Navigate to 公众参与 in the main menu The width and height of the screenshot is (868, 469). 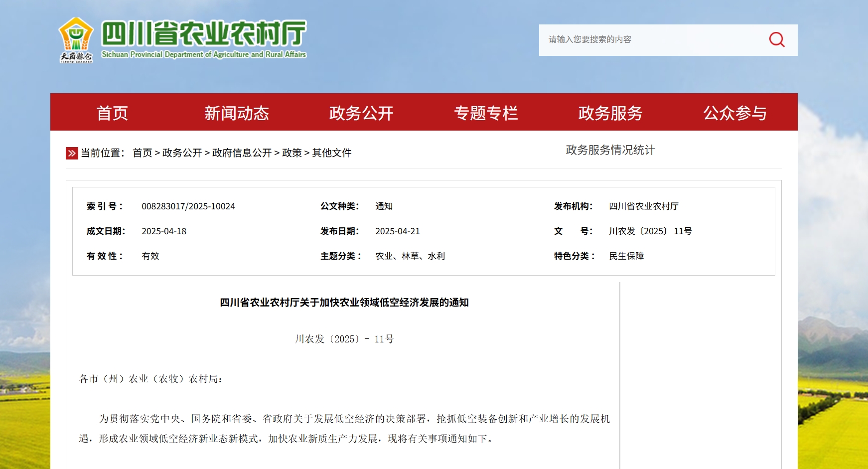click(x=735, y=113)
